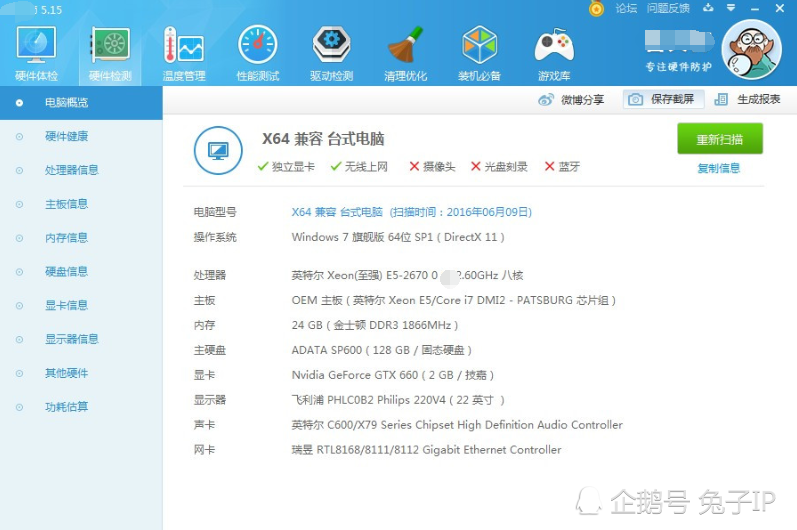The height and width of the screenshot is (530, 797).
Task: Click the Windows 7 旗舰版 operating system value
Action: 398,237
